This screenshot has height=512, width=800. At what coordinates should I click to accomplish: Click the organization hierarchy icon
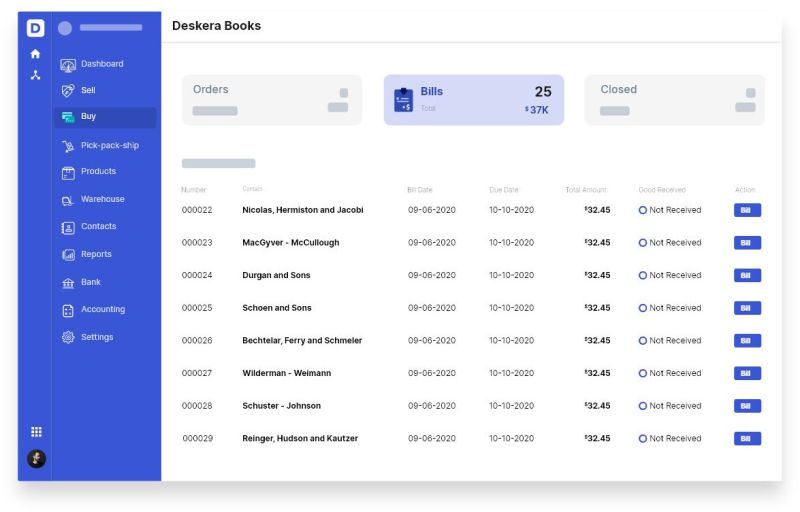pos(35,75)
